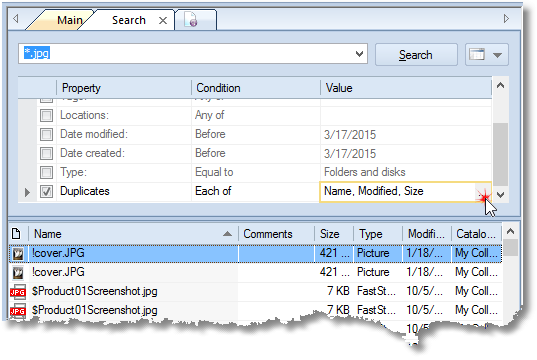Viewport: 537px width, 360px height.
Task: Click the criteria list scroll down arrow
Action: (500, 195)
